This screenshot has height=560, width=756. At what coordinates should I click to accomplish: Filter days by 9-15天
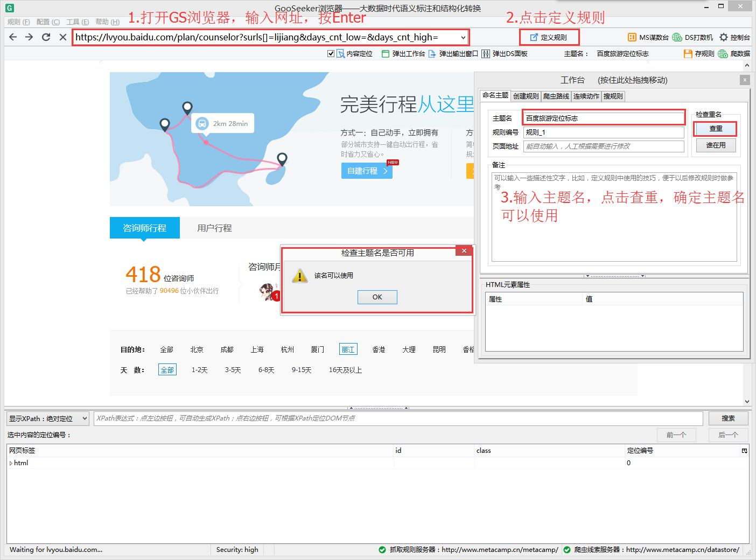(x=302, y=370)
